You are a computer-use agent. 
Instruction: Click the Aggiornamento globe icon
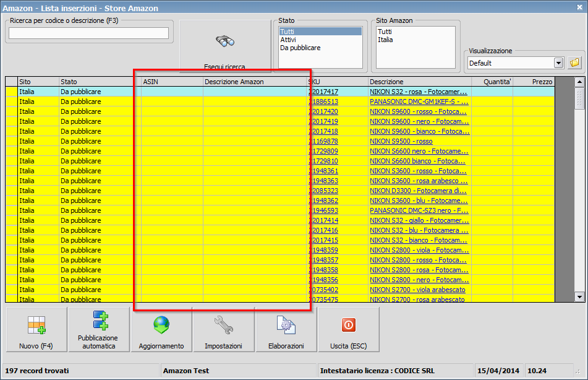tap(161, 325)
